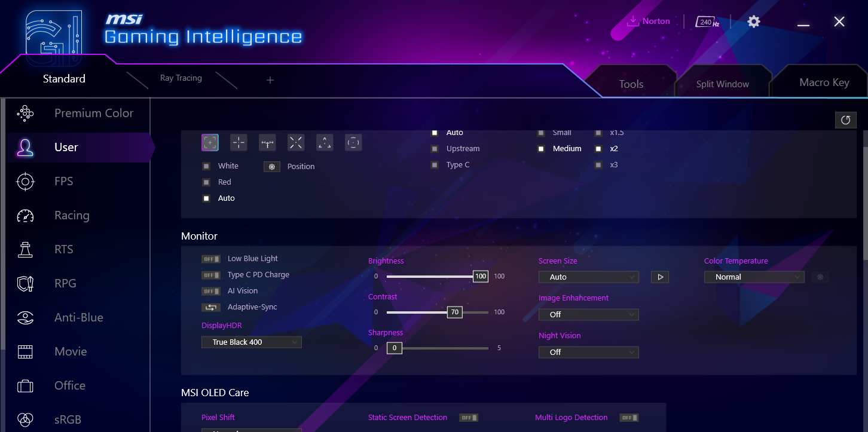Viewport: 868px width, 432px height.
Task: Toggle the Multi Logo Detection switch
Action: click(x=629, y=418)
